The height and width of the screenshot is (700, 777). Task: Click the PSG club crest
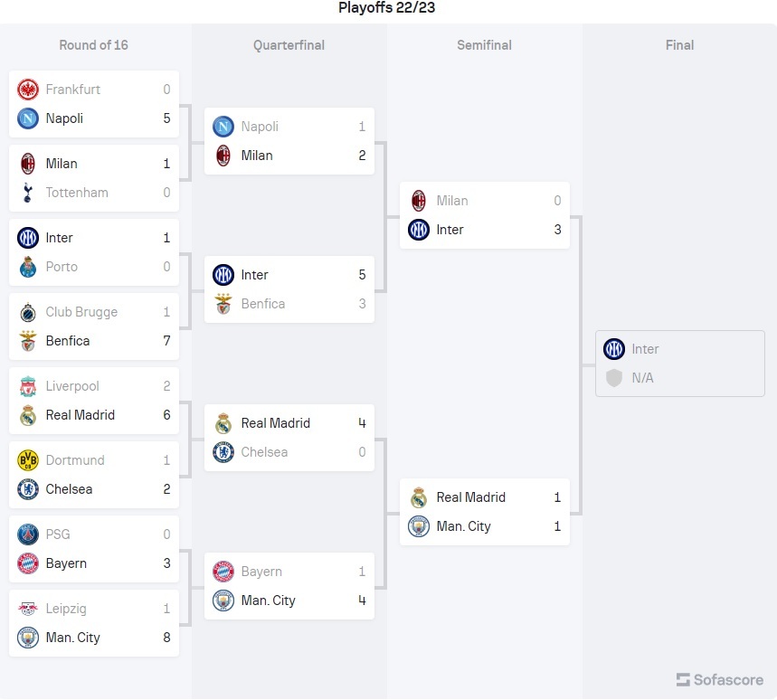(x=28, y=534)
